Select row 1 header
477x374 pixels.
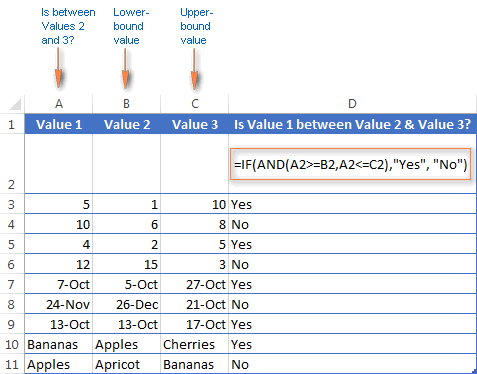12,124
